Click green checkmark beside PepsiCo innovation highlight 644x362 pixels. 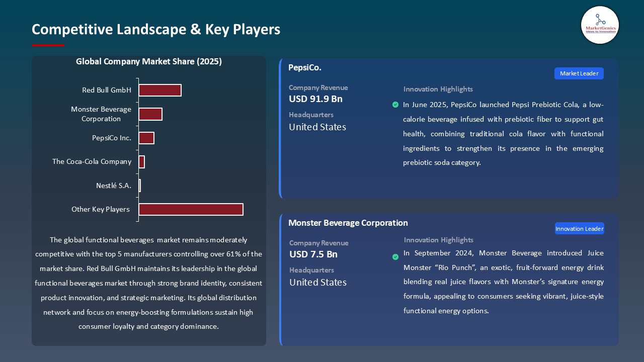(x=395, y=105)
